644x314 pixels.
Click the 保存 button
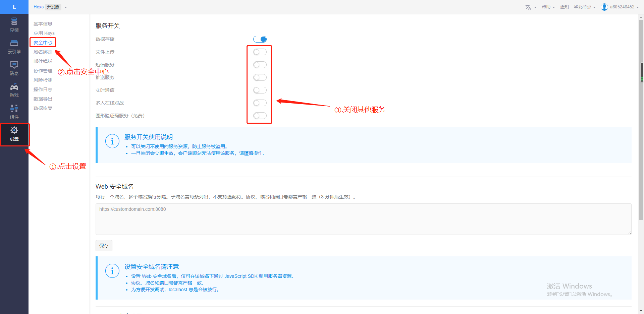tap(104, 246)
